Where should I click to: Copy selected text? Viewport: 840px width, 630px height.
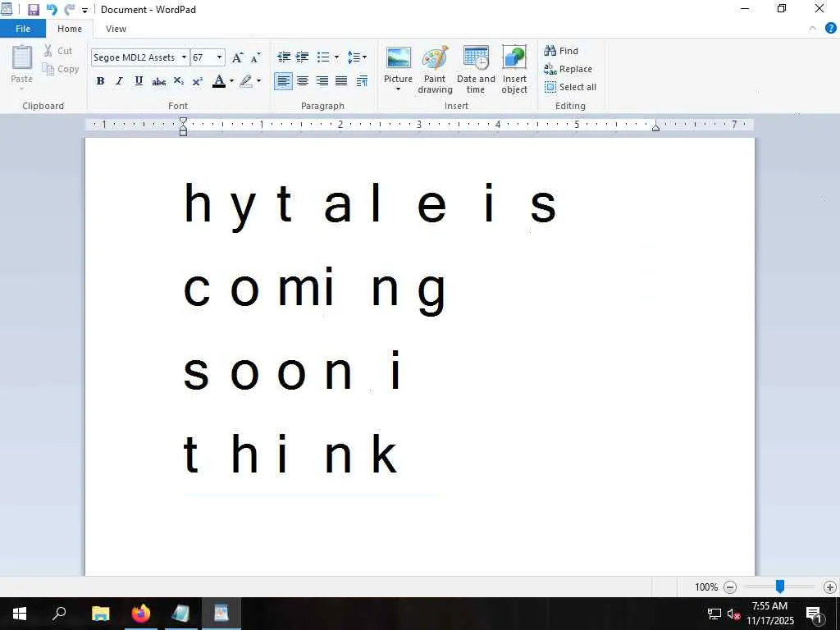click(61, 69)
